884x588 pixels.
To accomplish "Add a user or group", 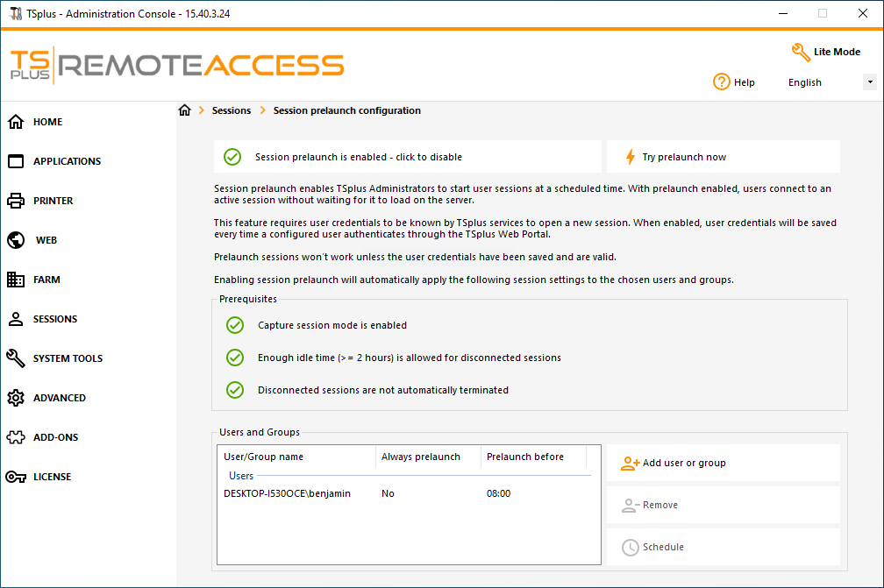I will 723,463.
